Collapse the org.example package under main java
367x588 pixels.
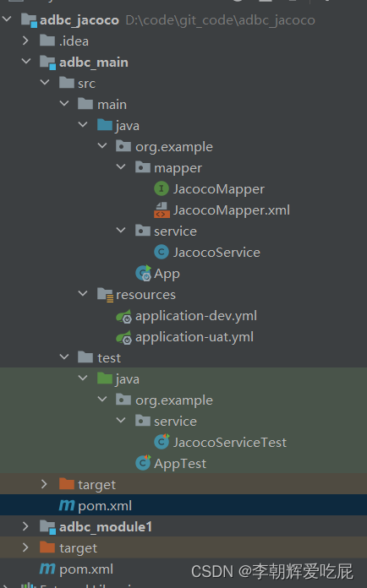[102, 145]
